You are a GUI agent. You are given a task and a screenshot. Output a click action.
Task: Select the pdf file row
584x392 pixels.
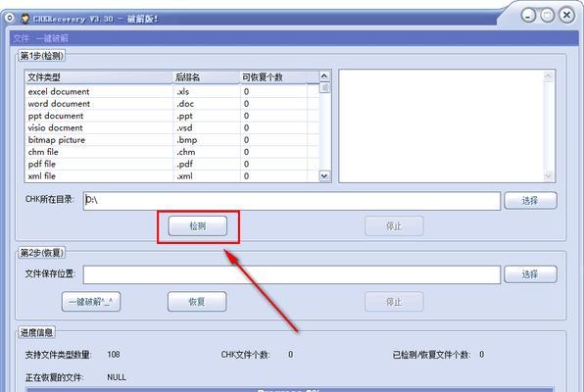coord(172,164)
